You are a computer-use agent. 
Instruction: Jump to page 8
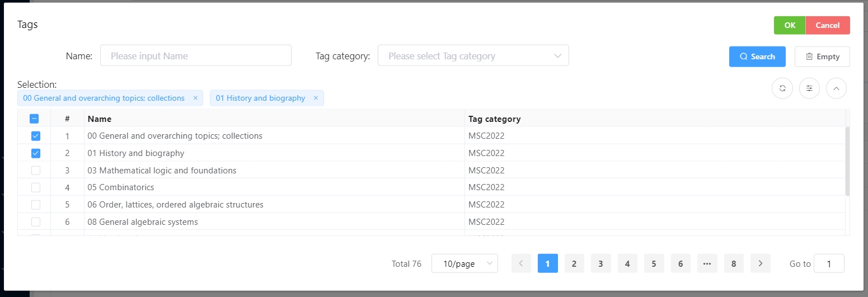[734, 263]
